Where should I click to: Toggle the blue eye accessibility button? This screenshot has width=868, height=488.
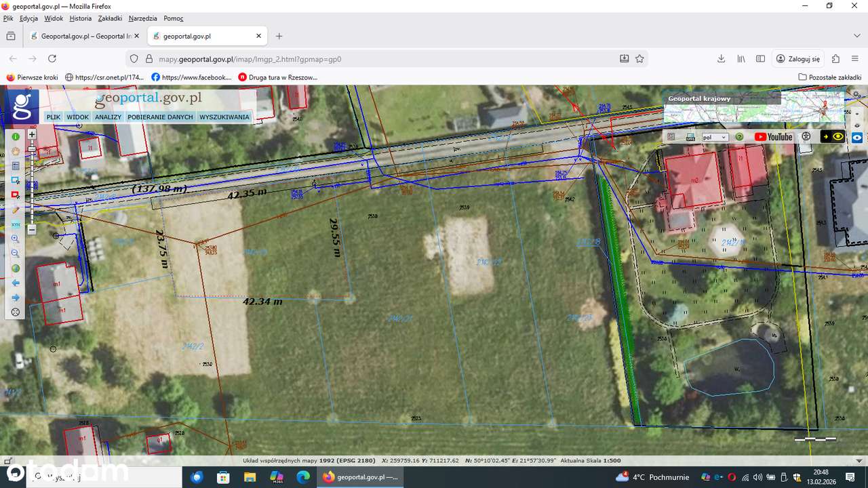[857, 137]
